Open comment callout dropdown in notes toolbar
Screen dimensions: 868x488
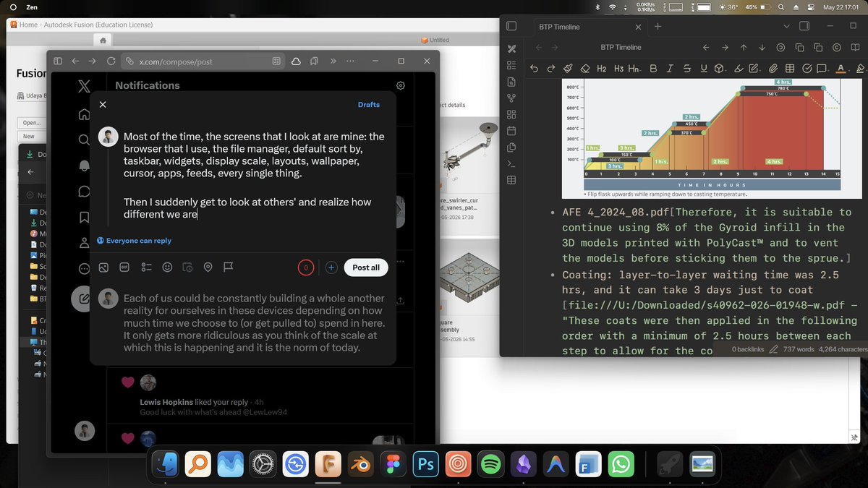[822, 69]
